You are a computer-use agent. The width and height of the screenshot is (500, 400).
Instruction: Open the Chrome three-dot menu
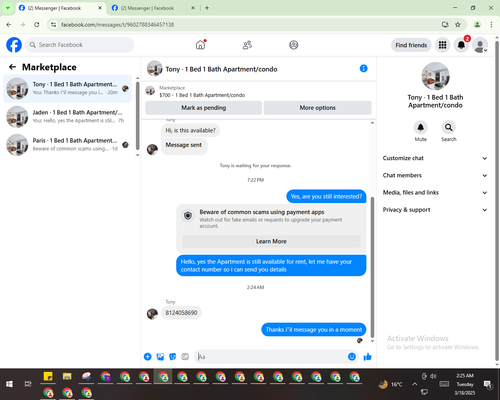point(491,24)
